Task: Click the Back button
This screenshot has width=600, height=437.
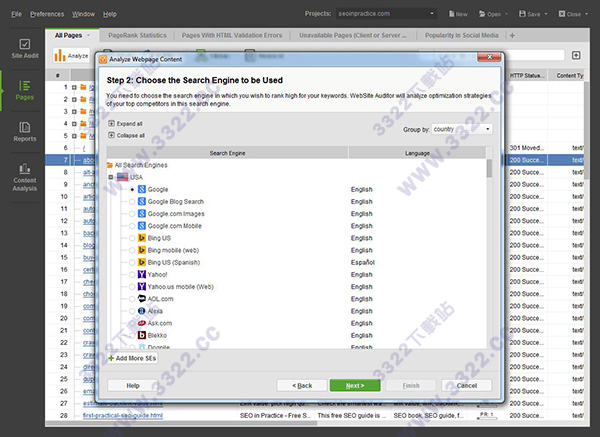Action: 302,385
